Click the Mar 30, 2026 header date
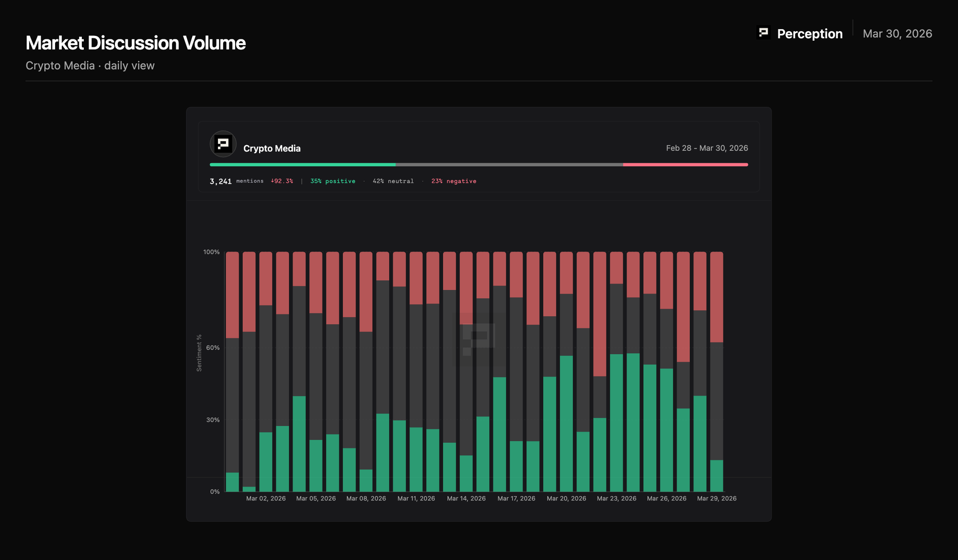Viewport: 958px width, 560px height. tap(897, 34)
